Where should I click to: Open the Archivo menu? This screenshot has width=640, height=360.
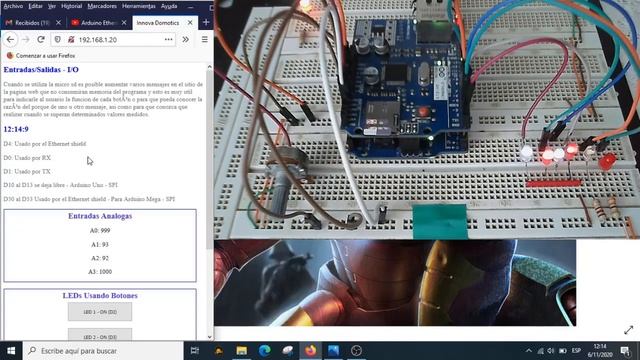tap(13, 6)
